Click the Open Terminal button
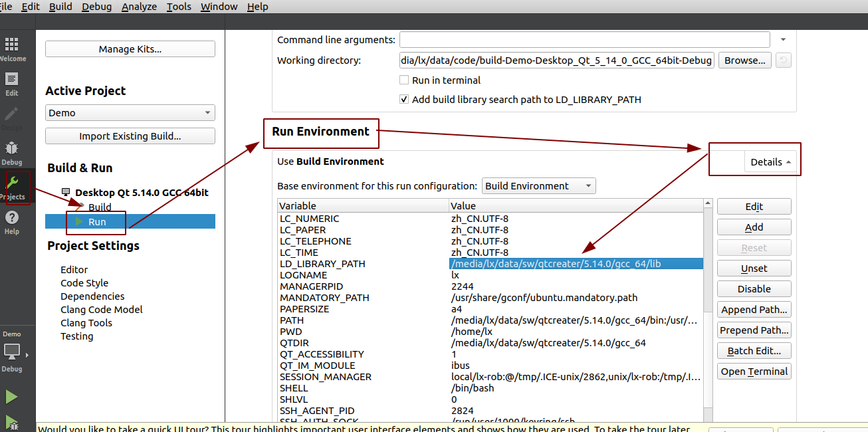The width and height of the screenshot is (868, 432). click(x=754, y=372)
